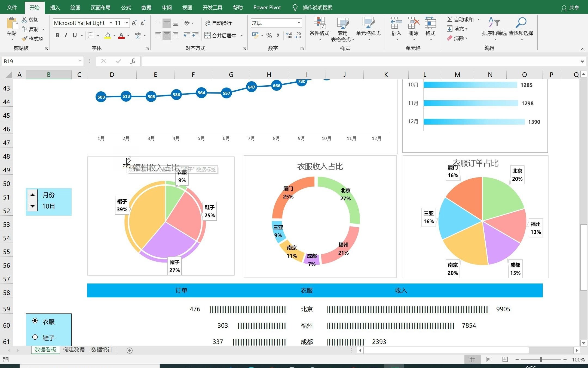
Task: Click the fill color paint bucket
Action: click(x=108, y=35)
